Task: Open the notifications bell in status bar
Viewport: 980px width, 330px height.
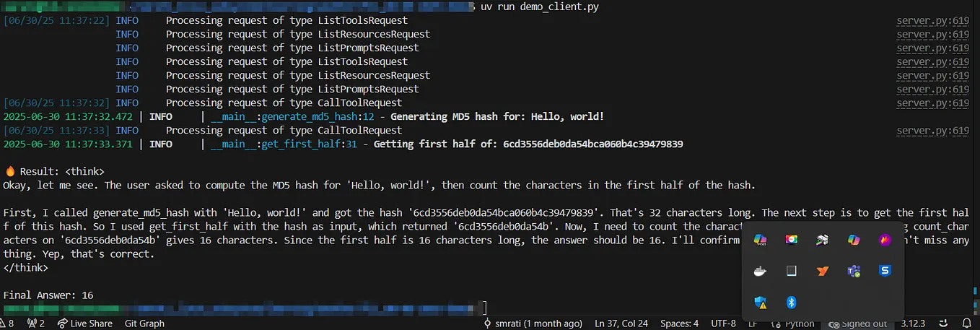Action: [967, 324]
